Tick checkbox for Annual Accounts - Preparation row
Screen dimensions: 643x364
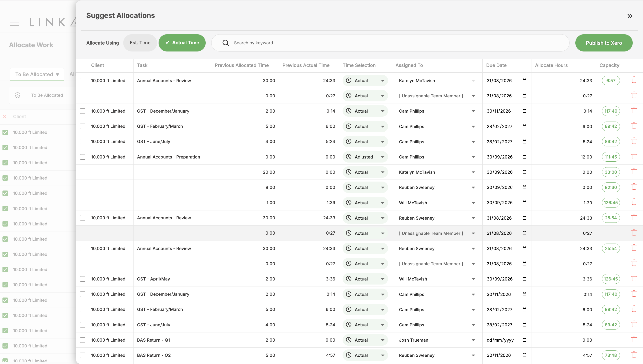(x=83, y=157)
